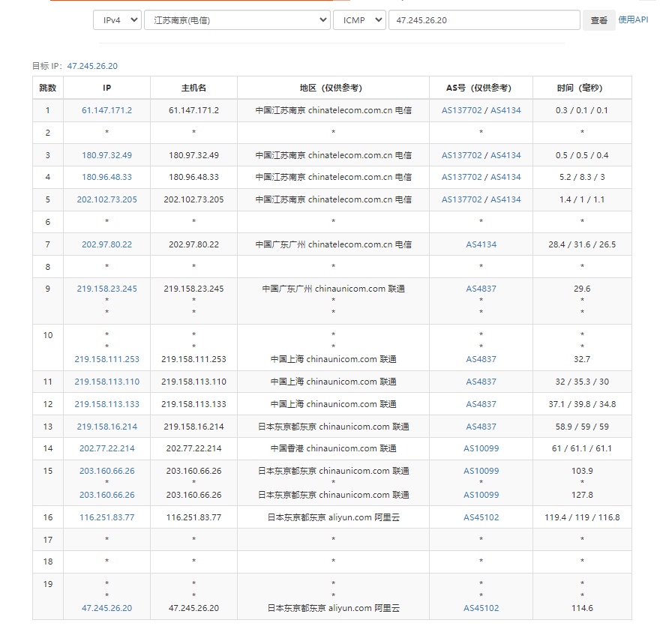Viewport: 672px width, 629px height.
Task: Select hostname cell 202.97.80.22
Action: click(193, 244)
